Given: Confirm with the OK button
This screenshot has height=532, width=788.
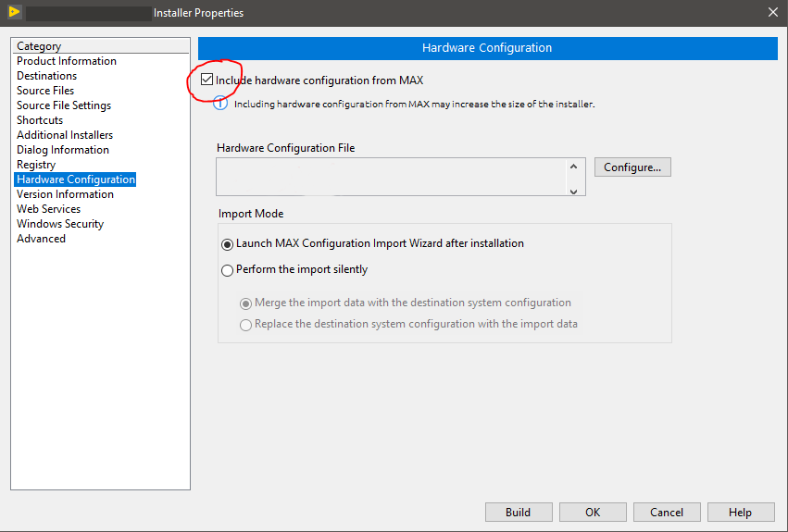Looking at the screenshot, I should [593, 512].
